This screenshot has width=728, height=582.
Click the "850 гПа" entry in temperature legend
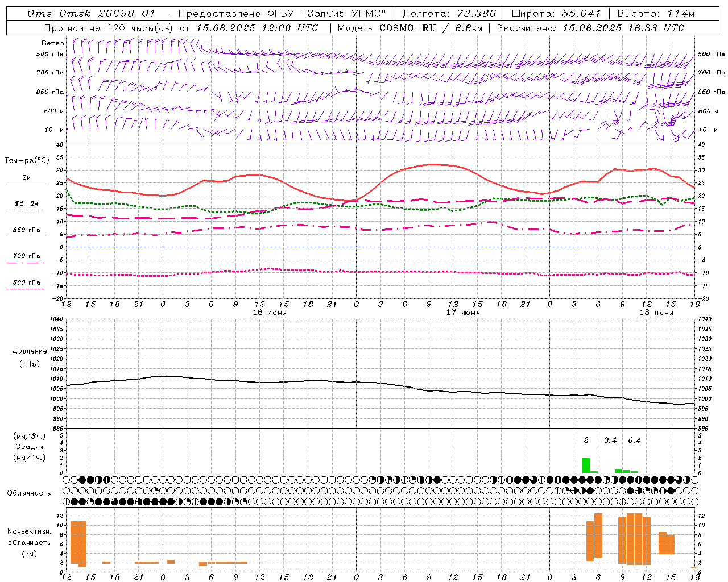(27, 230)
